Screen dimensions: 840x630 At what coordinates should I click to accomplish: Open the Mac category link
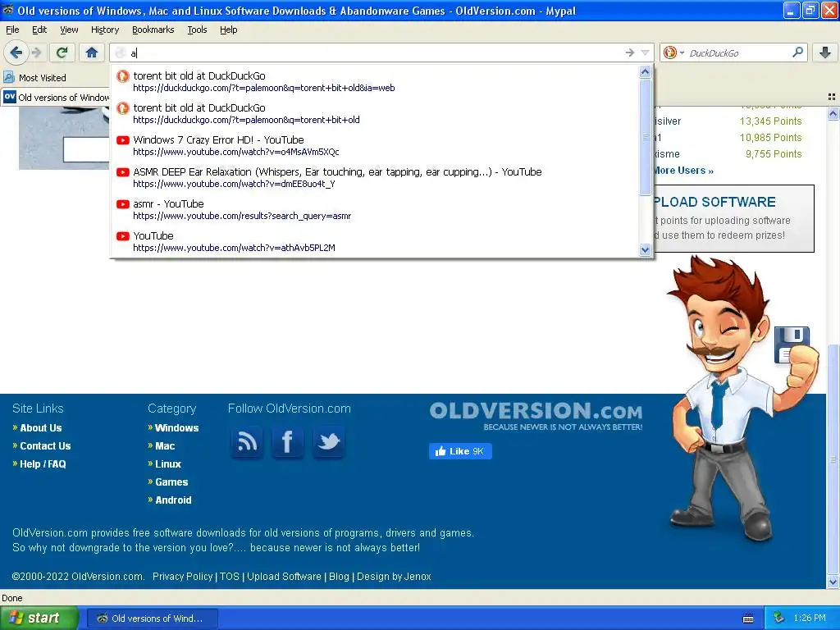point(165,445)
